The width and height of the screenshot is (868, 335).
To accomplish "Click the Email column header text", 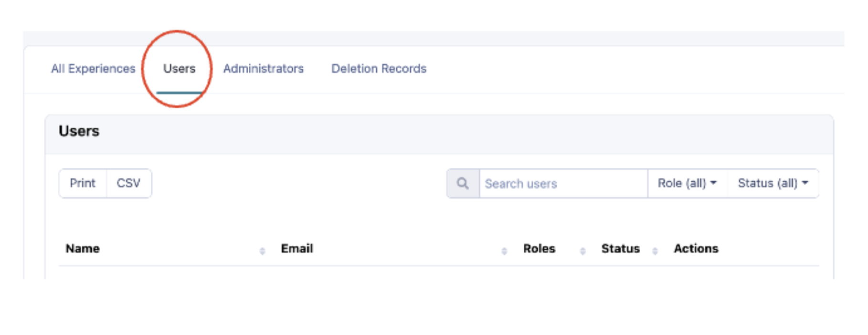I will pyautogui.click(x=297, y=249).
